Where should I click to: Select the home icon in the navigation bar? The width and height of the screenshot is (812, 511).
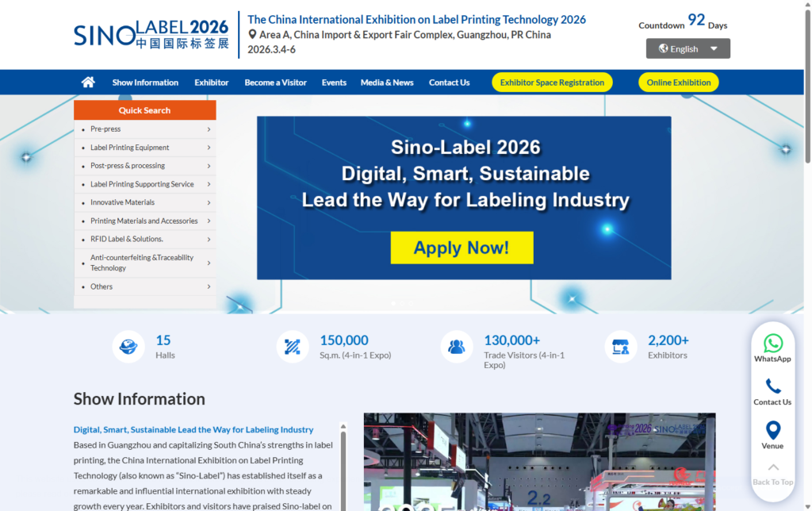[x=87, y=81]
